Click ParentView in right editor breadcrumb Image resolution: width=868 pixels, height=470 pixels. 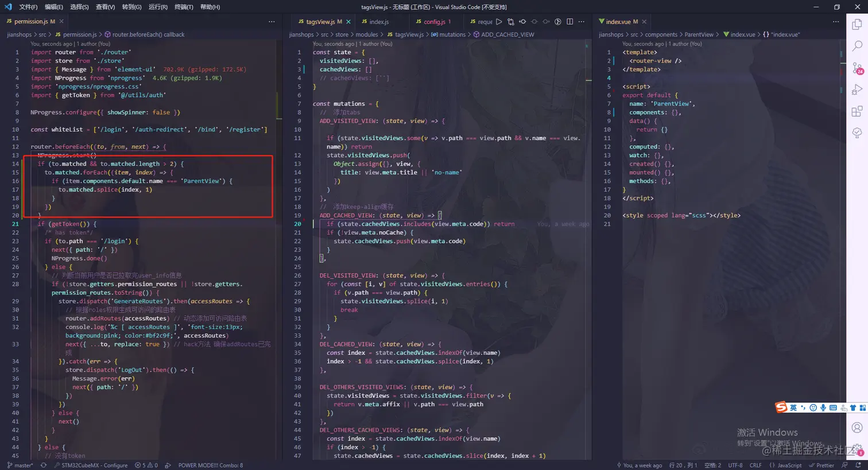pyautogui.click(x=699, y=34)
